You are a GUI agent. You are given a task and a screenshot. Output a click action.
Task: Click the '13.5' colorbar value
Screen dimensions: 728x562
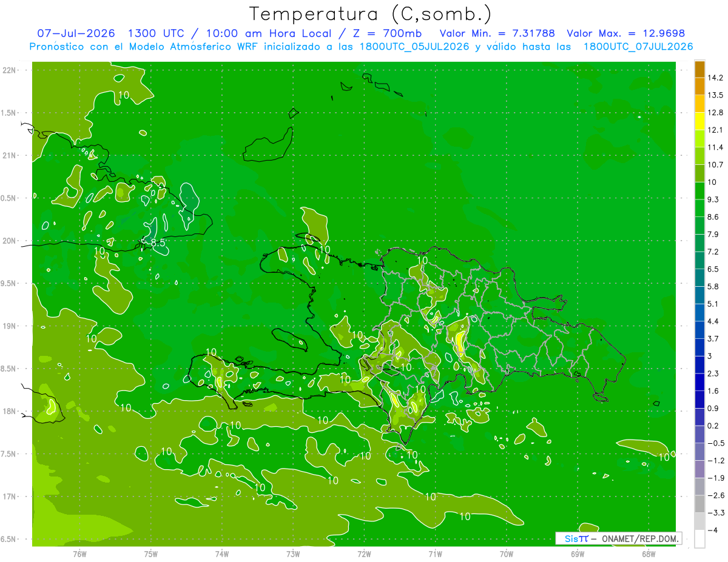(715, 95)
